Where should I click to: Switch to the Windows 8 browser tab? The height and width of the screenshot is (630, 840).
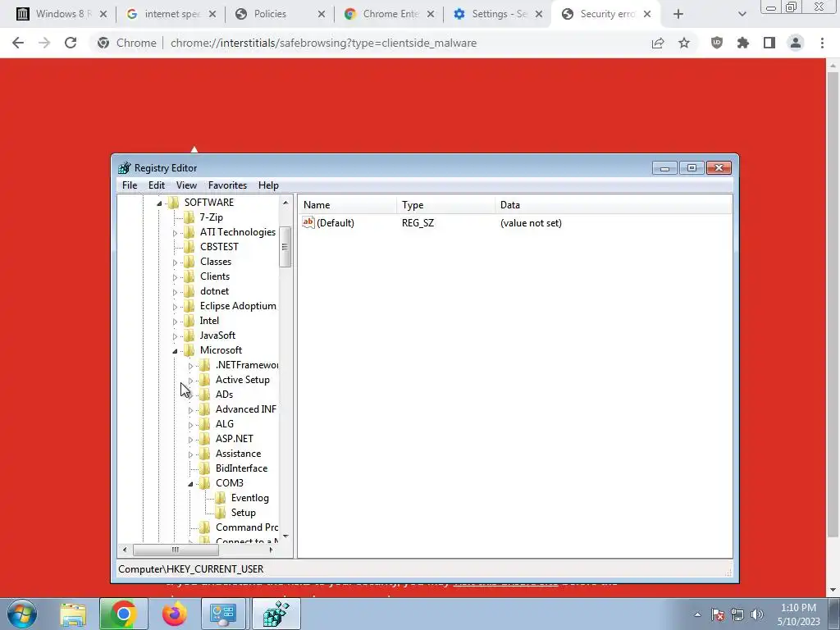(61, 14)
